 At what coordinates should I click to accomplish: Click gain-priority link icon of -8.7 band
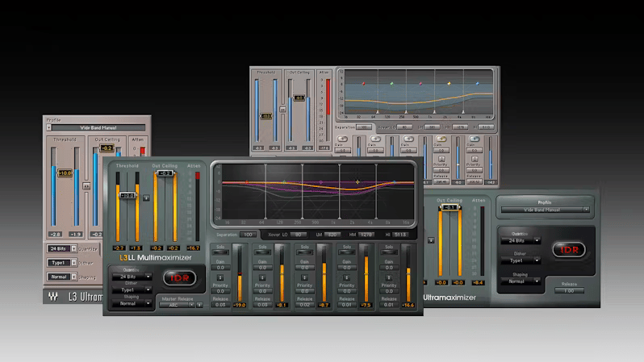coord(304,278)
